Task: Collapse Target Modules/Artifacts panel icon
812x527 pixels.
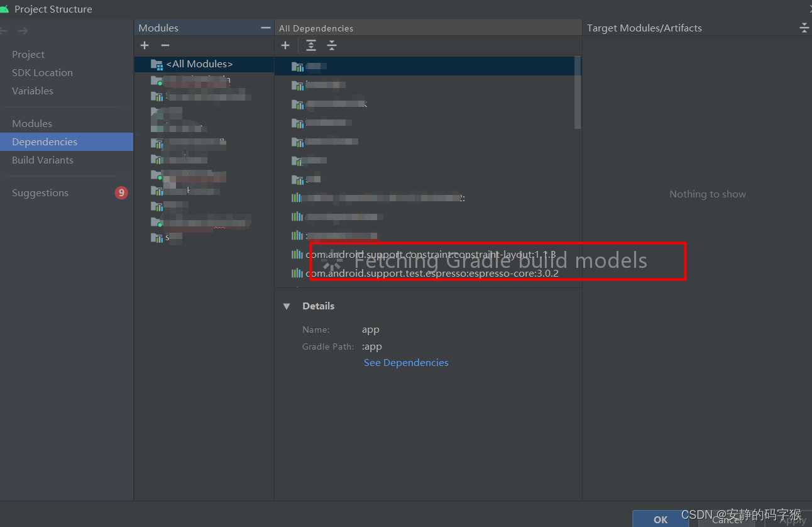Action: (x=804, y=28)
